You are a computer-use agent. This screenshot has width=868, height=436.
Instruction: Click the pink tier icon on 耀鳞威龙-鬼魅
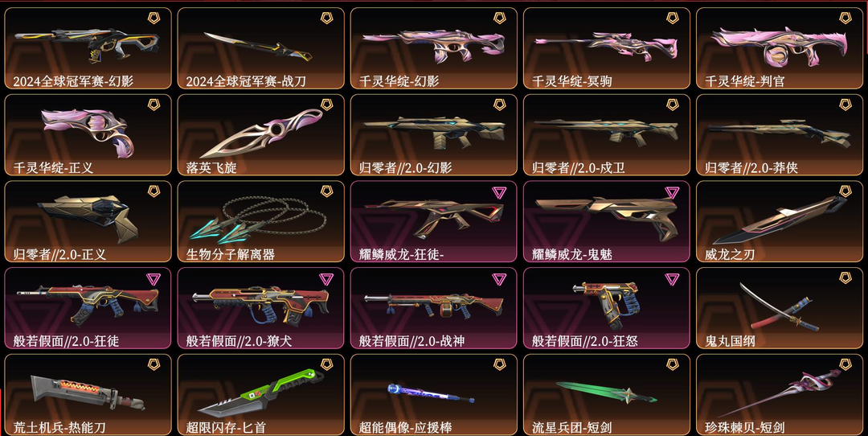coord(672,192)
